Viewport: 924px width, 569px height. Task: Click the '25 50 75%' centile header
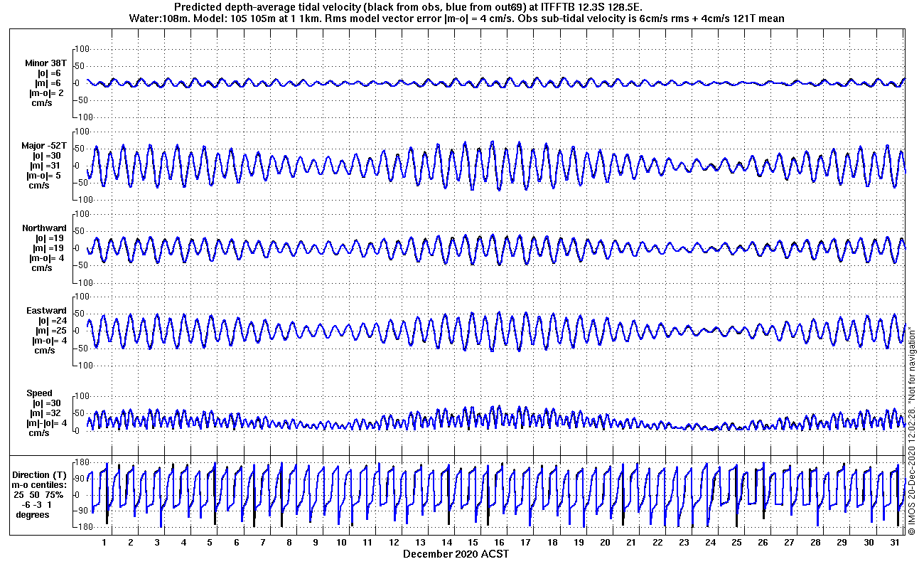point(40,495)
